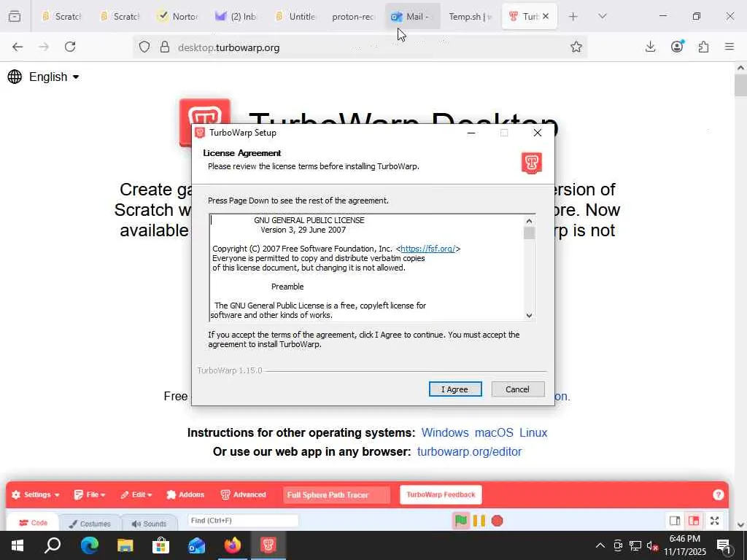Click the Advanced button in editor preview

pos(244,495)
